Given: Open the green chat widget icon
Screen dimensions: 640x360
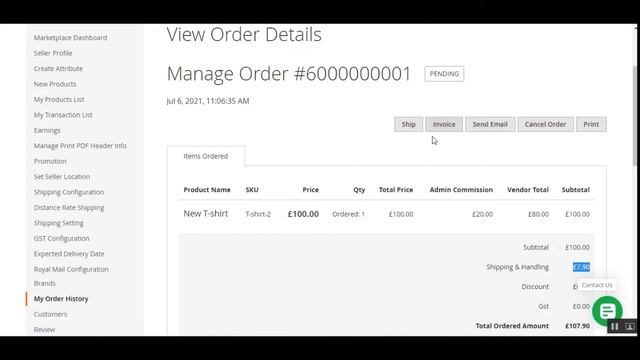Looking at the screenshot, I should 607,311.
